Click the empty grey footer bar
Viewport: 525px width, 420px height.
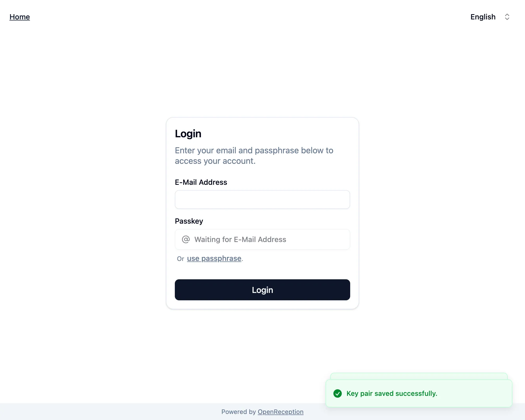pyautogui.click(x=105, y=412)
